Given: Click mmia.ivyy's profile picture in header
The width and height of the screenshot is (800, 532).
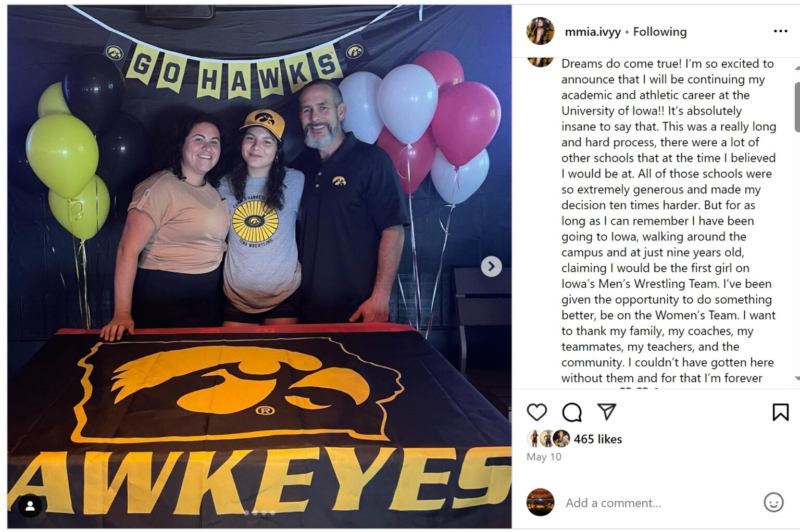Looking at the screenshot, I should click(x=540, y=31).
